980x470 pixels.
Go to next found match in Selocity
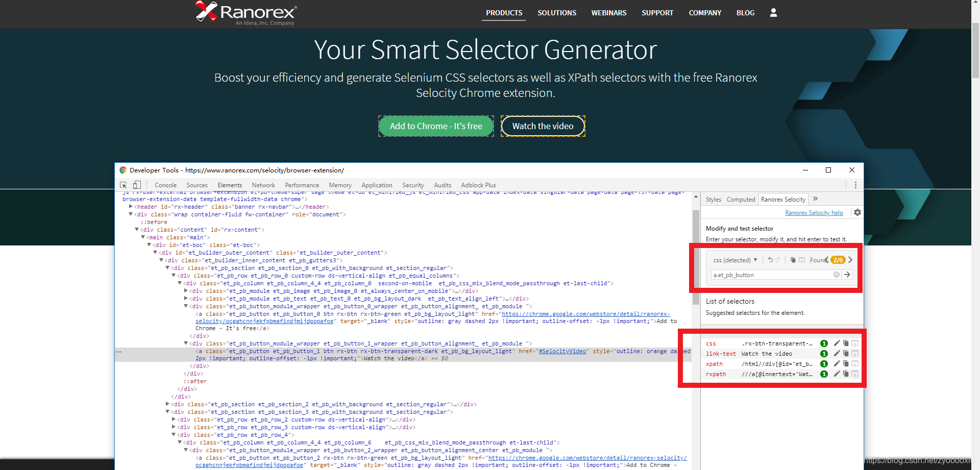pyautogui.click(x=850, y=260)
